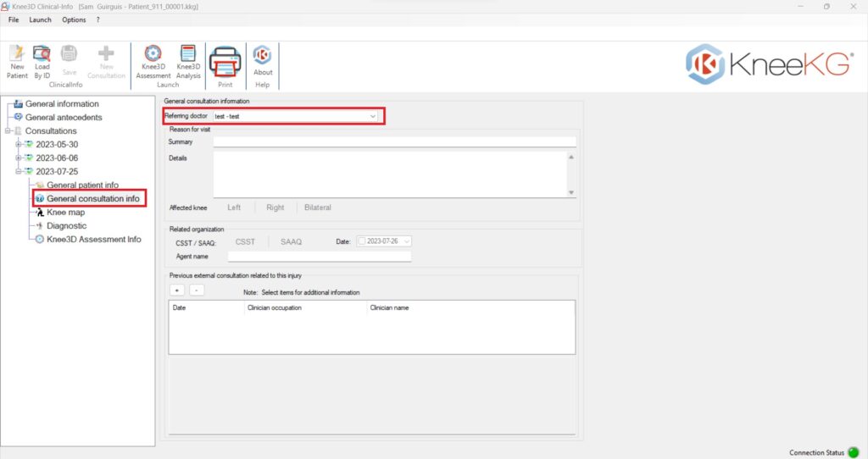
Task: Click the green Connection Status indicator
Action: (x=853, y=452)
